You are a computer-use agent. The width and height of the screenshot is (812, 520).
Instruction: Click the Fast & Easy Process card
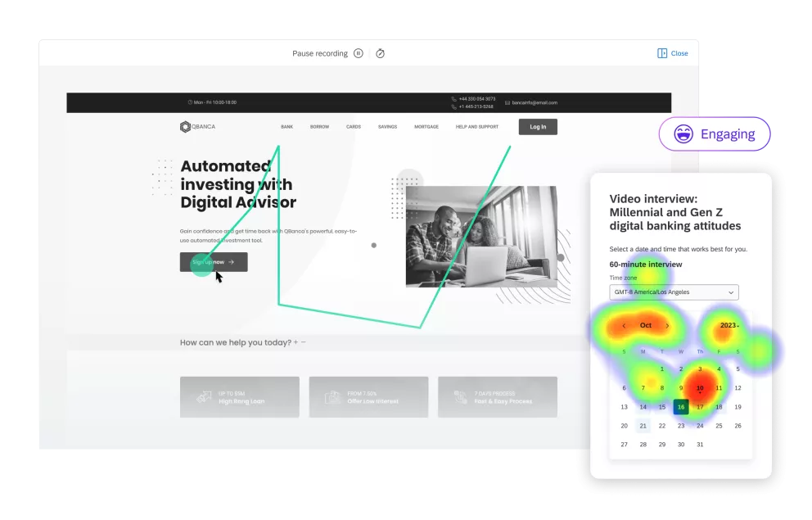coord(498,397)
